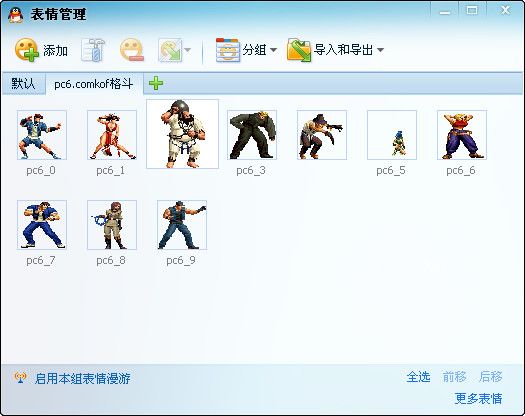Click the emoticon properties/edit icon in toolbar
The height and width of the screenshot is (416, 525).
coord(93,50)
